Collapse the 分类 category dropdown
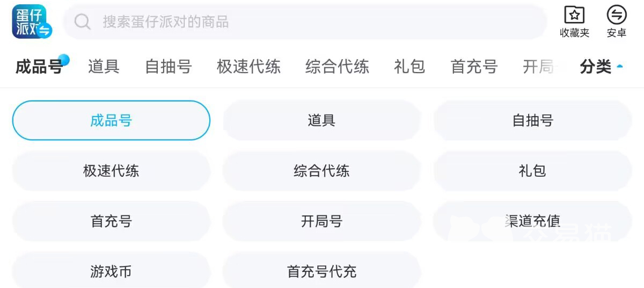This screenshot has height=288, width=644. click(601, 67)
